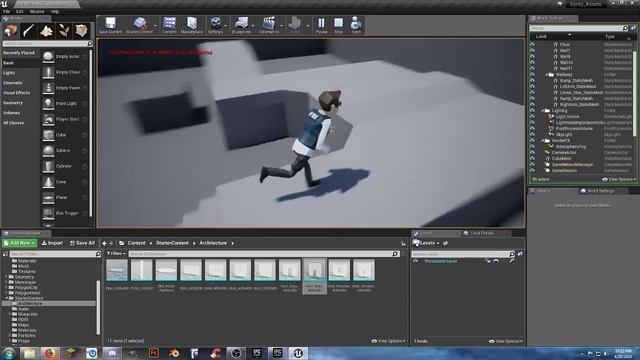Select the Place mode icon

(11, 31)
